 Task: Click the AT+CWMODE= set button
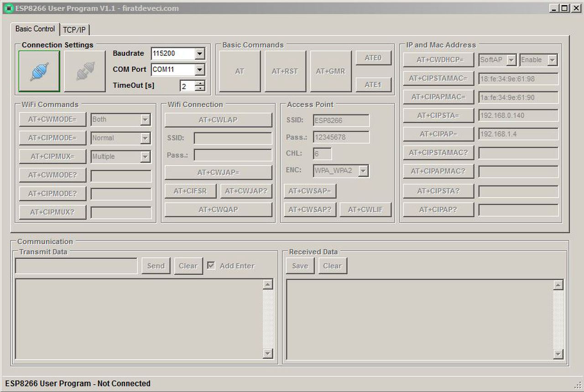tap(52, 120)
